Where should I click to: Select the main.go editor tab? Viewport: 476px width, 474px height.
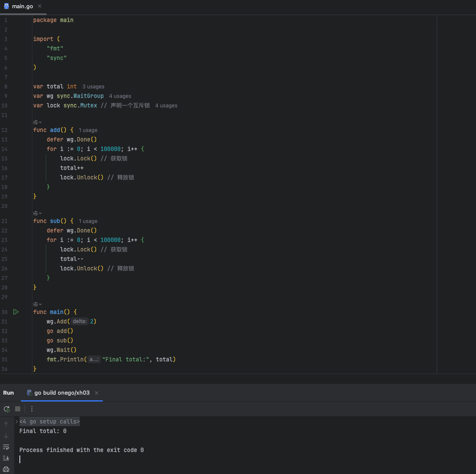22,6
